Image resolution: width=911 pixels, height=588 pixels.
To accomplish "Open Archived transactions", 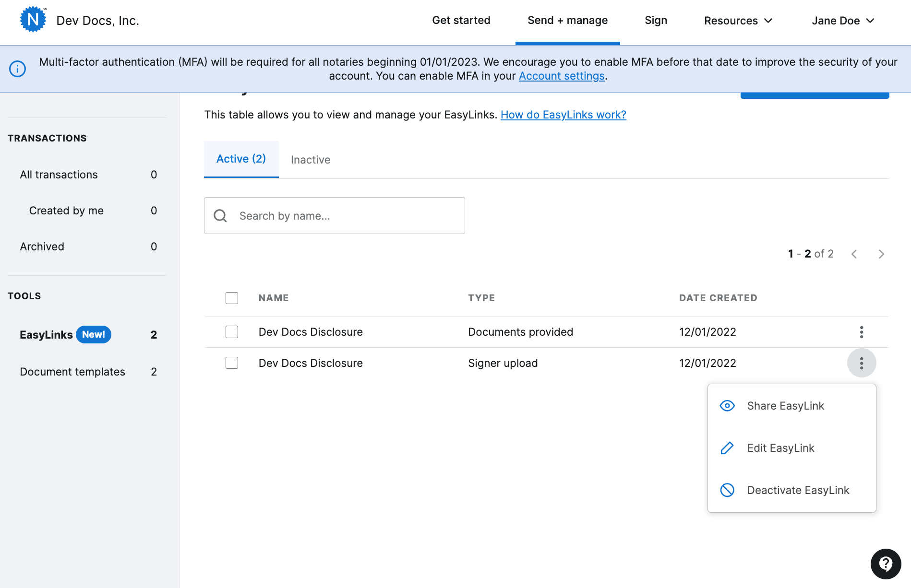I will pyautogui.click(x=88, y=247).
